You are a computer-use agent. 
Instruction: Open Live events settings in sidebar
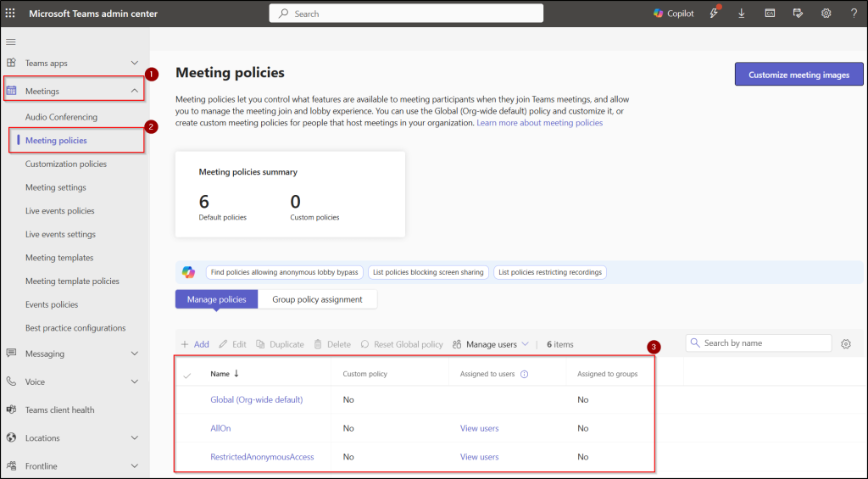pos(60,234)
